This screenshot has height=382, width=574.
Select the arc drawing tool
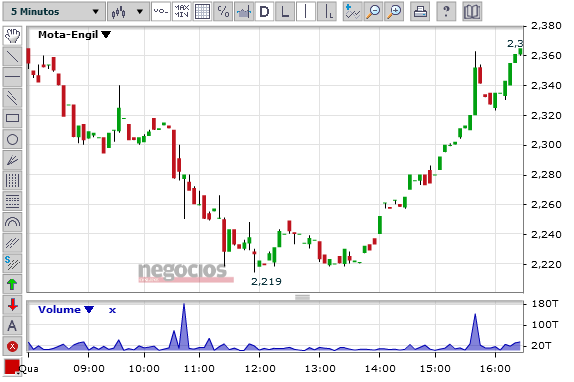[12, 222]
